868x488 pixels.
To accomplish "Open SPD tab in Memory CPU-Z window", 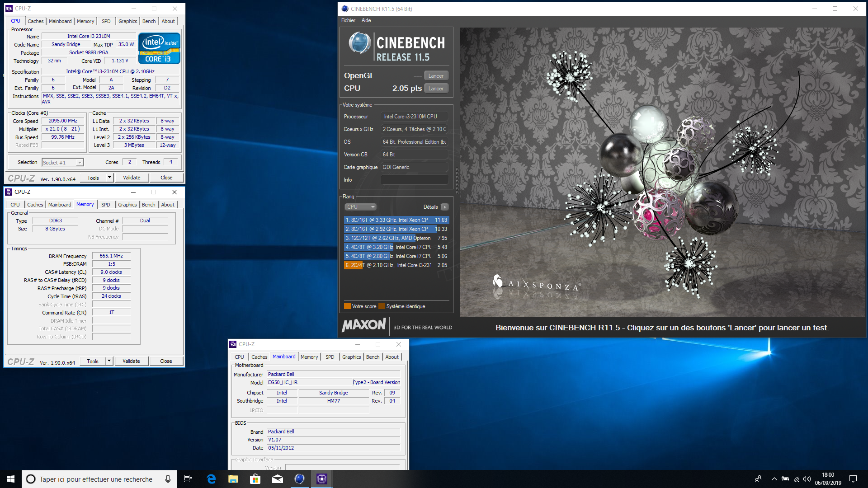I will pos(106,205).
